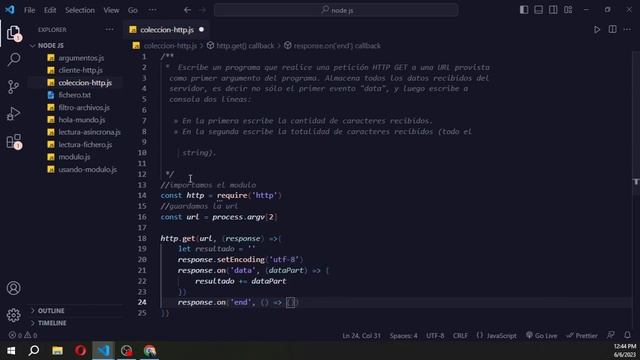
Task: Click the node js command center search
Action: tap(336, 10)
